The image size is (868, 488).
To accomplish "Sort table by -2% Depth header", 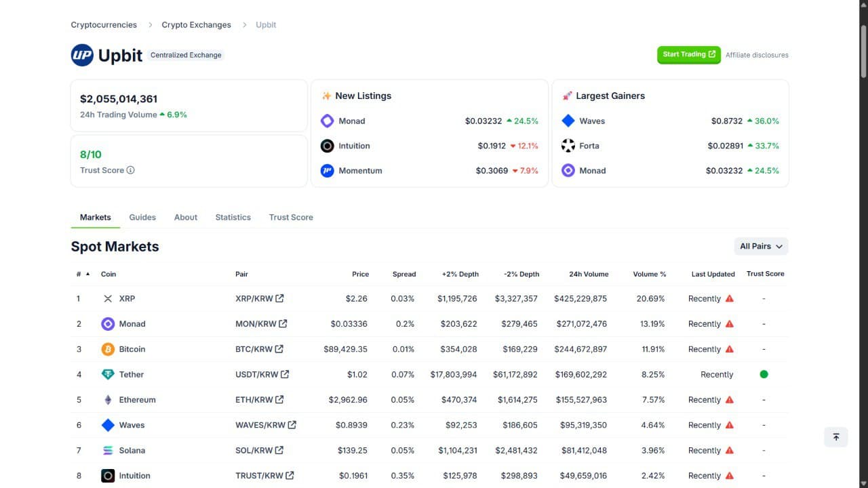I will coord(521,274).
